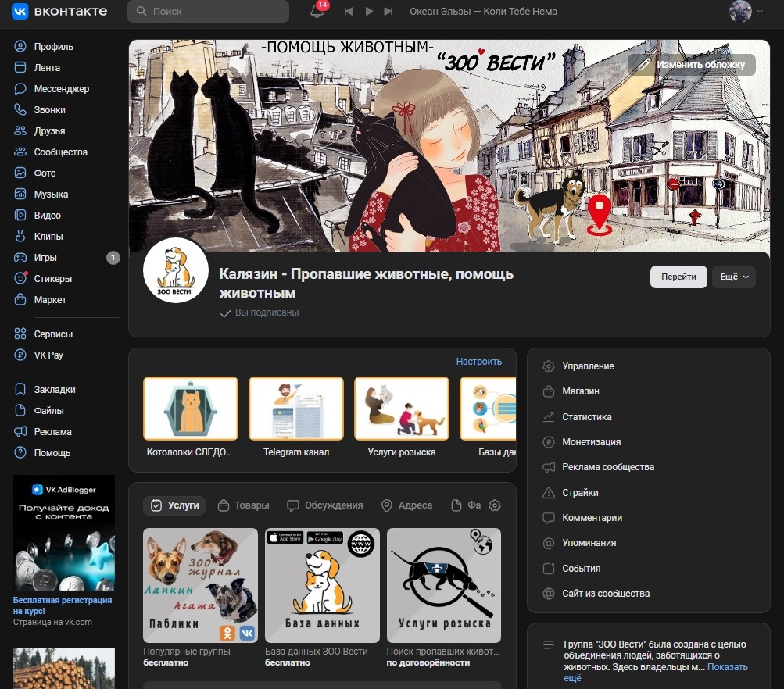
Task: Click the community avatar ЗОО ВЕСТИ
Action: tap(176, 270)
